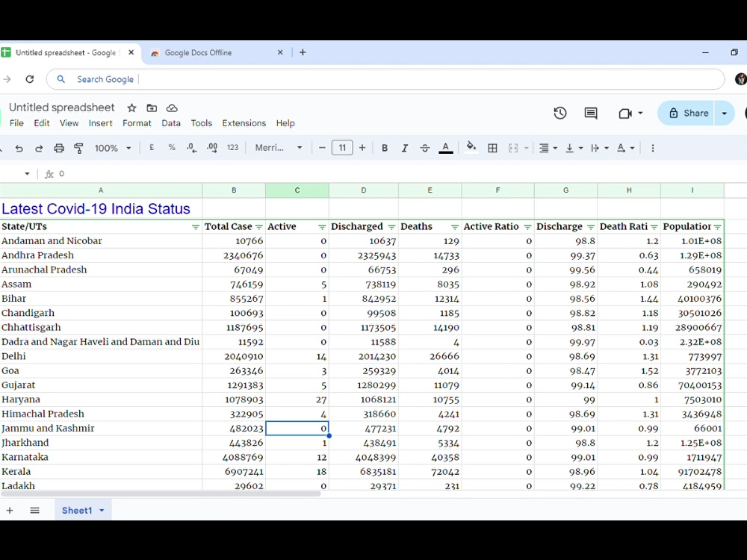
Task: Reload the browser page
Action: (x=30, y=80)
